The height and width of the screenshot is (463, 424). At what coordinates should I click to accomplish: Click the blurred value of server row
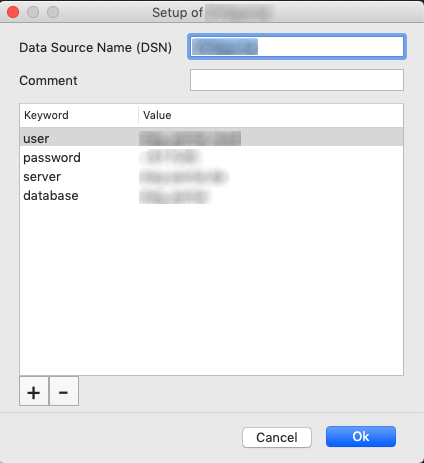point(184,177)
